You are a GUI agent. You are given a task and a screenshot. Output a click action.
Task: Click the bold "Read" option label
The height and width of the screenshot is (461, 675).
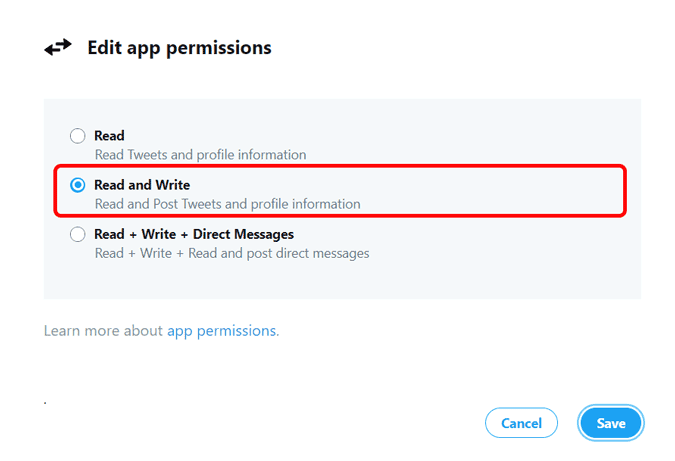pyautogui.click(x=109, y=135)
